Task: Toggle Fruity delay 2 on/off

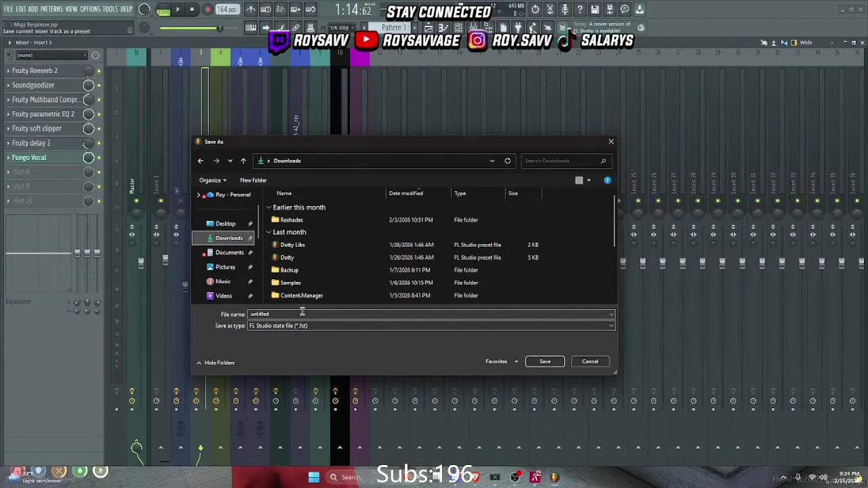Action: (x=99, y=143)
